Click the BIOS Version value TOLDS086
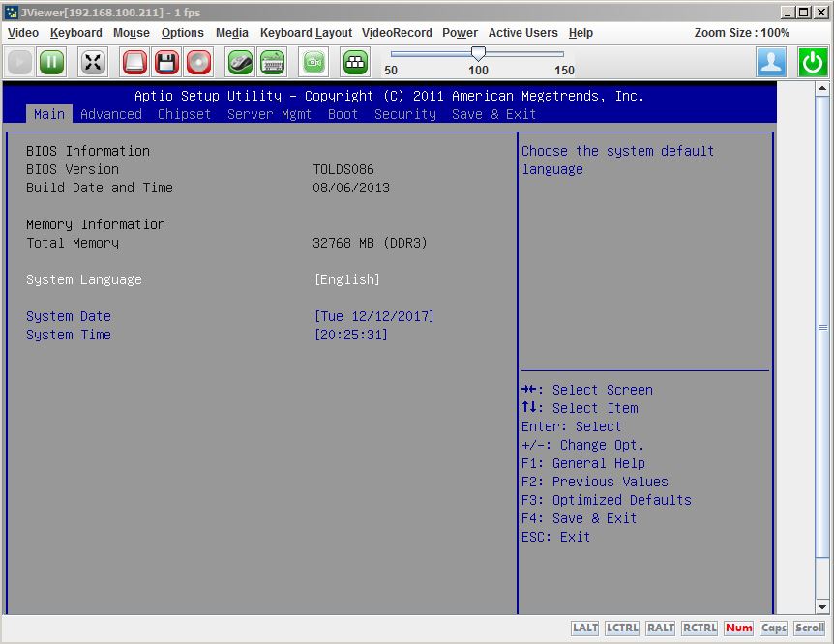 click(x=343, y=169)
